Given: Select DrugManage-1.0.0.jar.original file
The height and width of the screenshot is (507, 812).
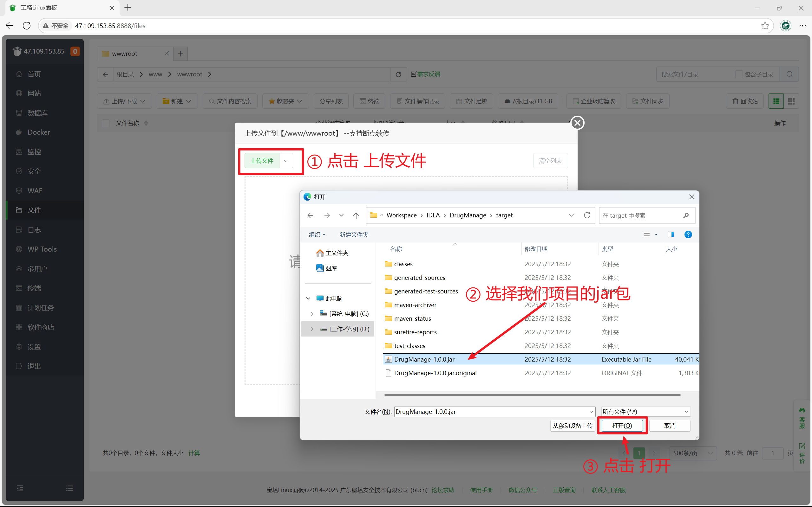Looking at the screenshot, I should (x=435, y=373).
